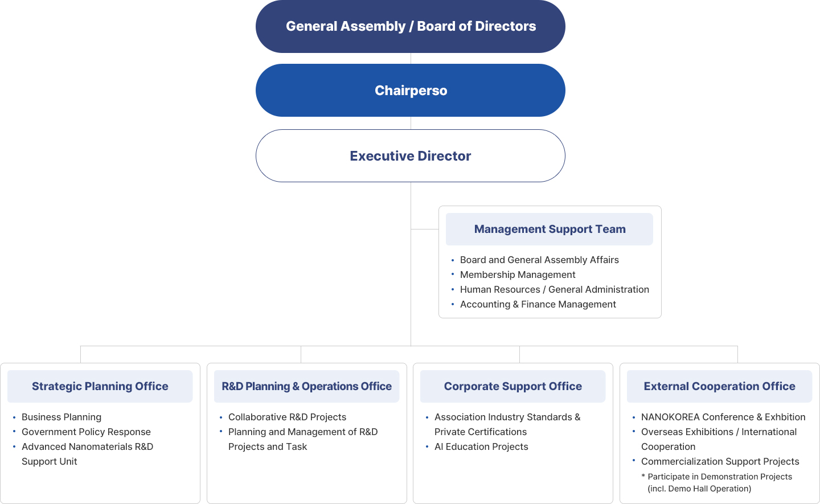Select the Membership Management item
The width and height of the screenshot is (820, 504).
click(517, 275)
